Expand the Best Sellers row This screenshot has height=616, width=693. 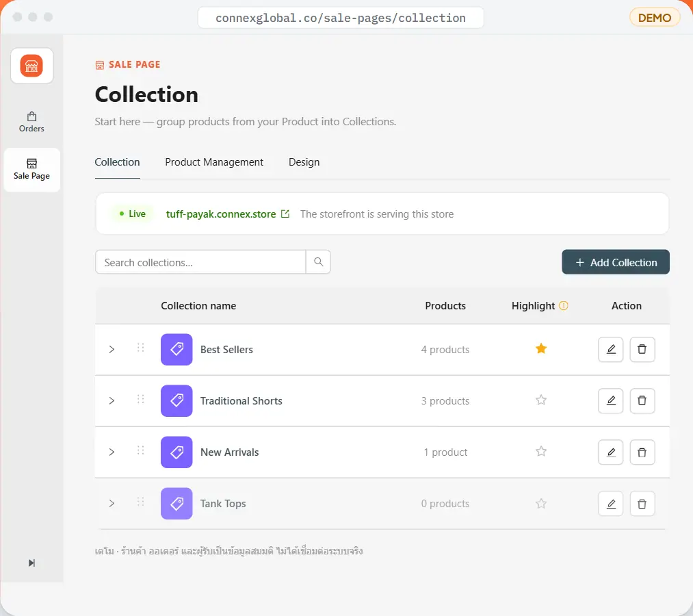pyautogui.click(x=112, y=349)
